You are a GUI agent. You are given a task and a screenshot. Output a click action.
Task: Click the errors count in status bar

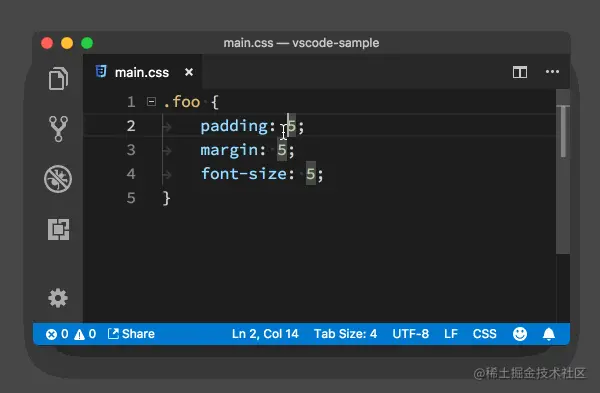pyautogui.click(x=57, y=334)
